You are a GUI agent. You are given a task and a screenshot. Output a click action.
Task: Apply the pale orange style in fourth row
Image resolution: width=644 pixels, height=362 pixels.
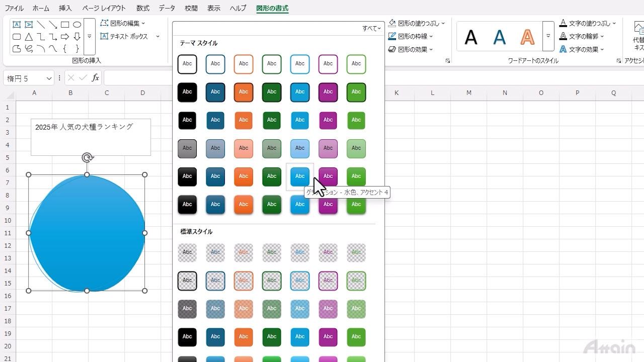point(244,148)
